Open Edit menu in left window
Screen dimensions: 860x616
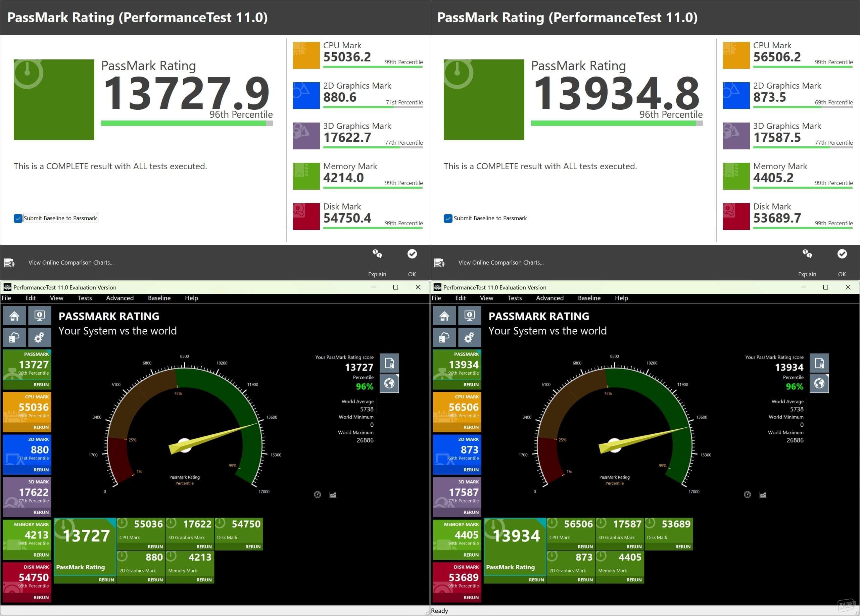30,298
